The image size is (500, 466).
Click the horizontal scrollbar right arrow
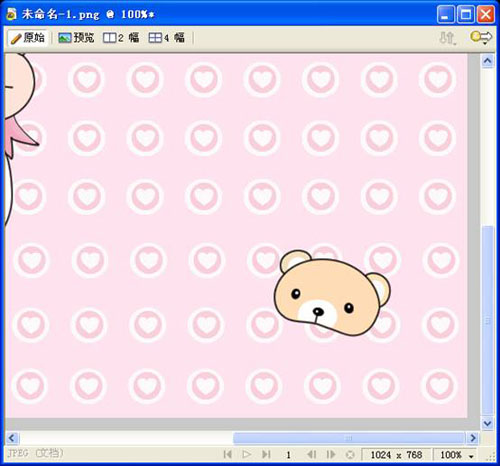472,438
